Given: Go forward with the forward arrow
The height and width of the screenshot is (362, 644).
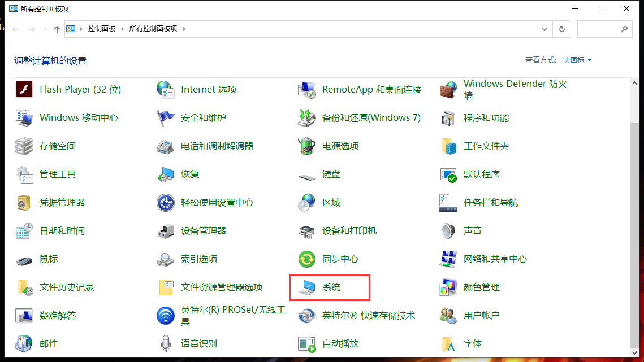Looking at the screenshot, I should point(32,29).
